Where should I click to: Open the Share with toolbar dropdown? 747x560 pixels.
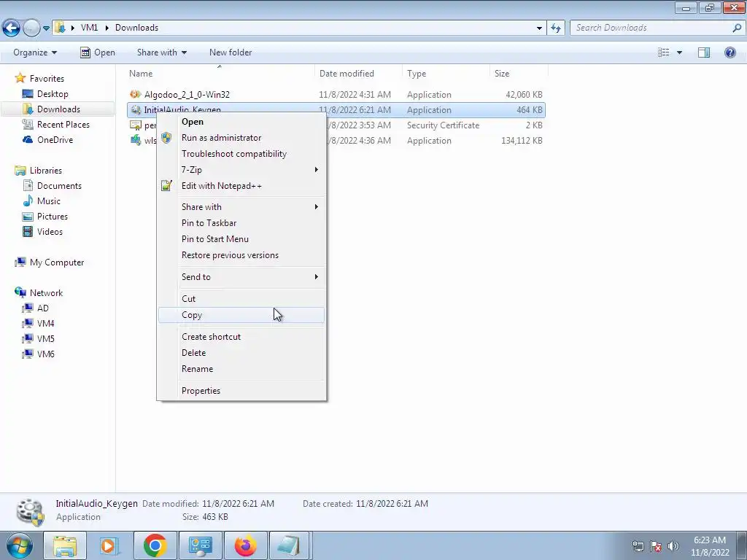[x=161, y=52]
